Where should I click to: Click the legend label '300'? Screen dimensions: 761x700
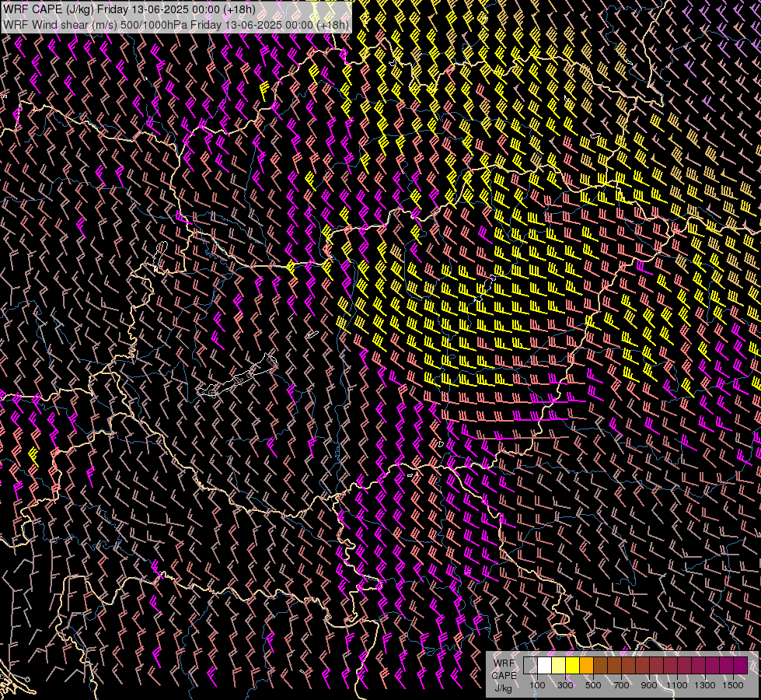[x=565, y=685]
